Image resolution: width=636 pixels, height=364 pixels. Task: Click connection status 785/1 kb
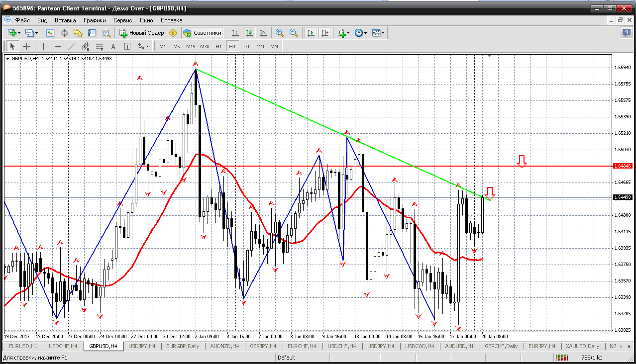(x=591, y=358)
